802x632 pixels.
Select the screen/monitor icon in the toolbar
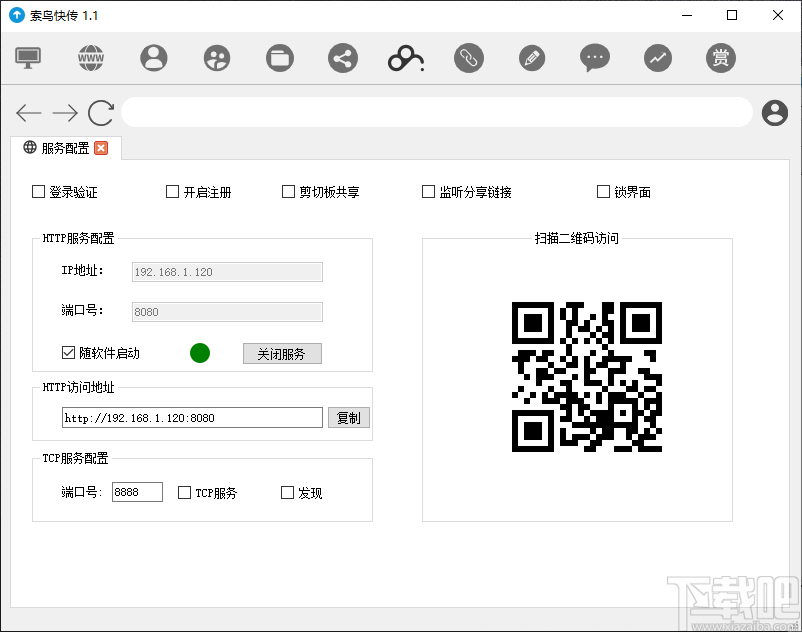(27, 57)
